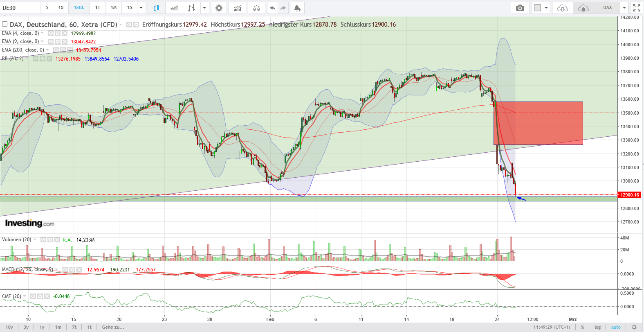Select the 1T daily interval
This screenshot has width=644, height=332.
(98, 8)
